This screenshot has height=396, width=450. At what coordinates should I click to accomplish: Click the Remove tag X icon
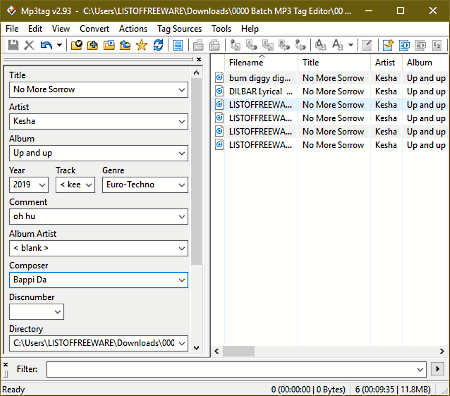(x=29, y=45)
